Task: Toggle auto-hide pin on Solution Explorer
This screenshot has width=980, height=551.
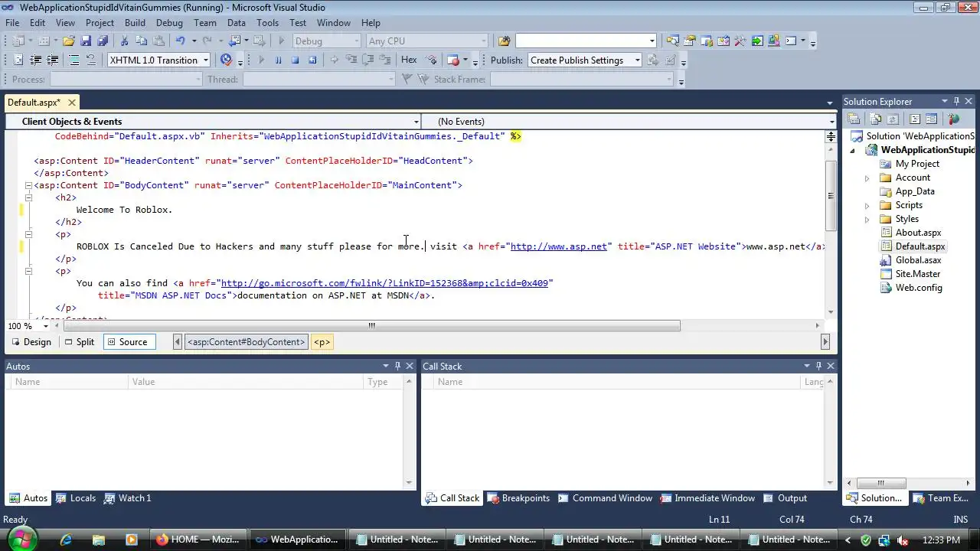Action: coord(956,101)
